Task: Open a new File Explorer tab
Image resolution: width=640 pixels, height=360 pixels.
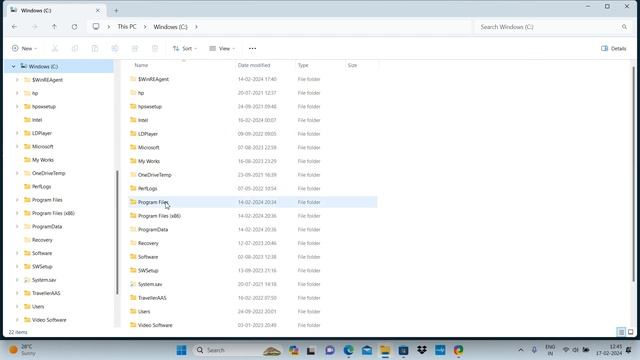Action: [116, 11]
